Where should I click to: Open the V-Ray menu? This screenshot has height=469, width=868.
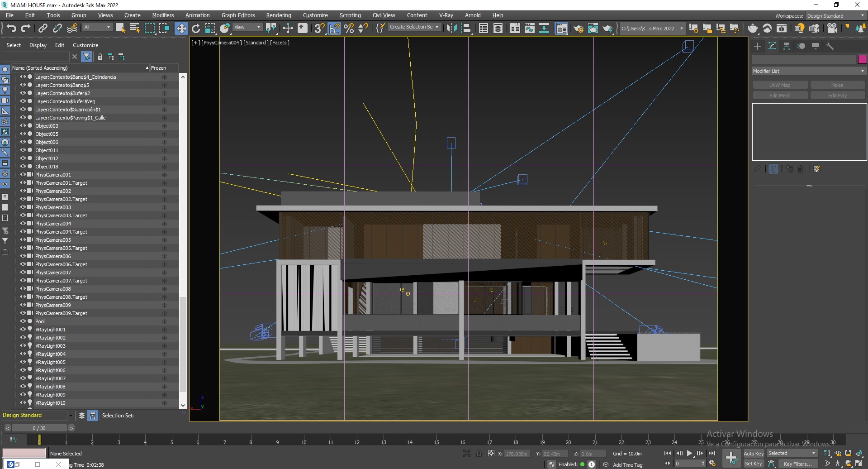(x=446, y=15)
